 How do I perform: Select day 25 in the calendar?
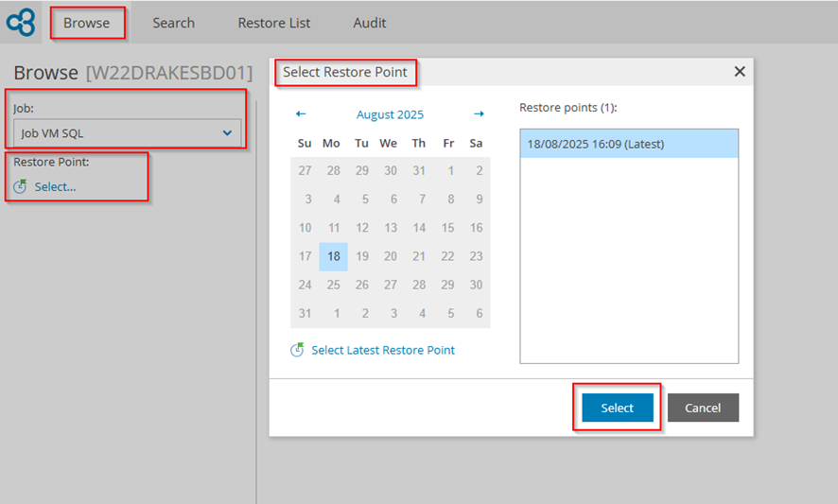(333, 285)
